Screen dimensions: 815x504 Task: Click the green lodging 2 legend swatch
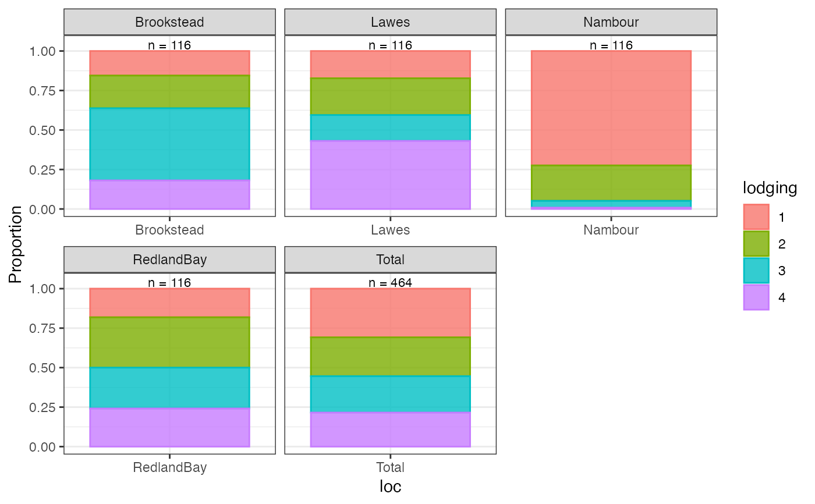click(756, 244)
